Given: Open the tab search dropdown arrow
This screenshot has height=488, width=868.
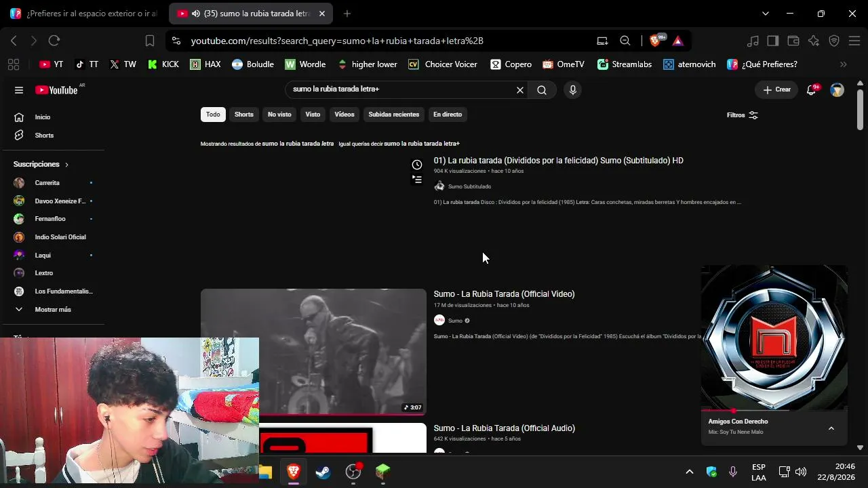Looking at the screenshot, I should tap(766, 14).
